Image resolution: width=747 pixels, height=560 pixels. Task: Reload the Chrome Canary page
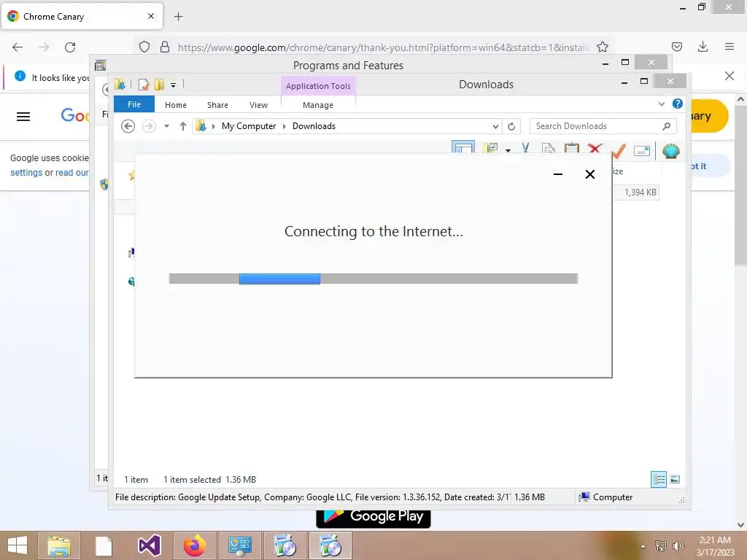tap(70, 47)
